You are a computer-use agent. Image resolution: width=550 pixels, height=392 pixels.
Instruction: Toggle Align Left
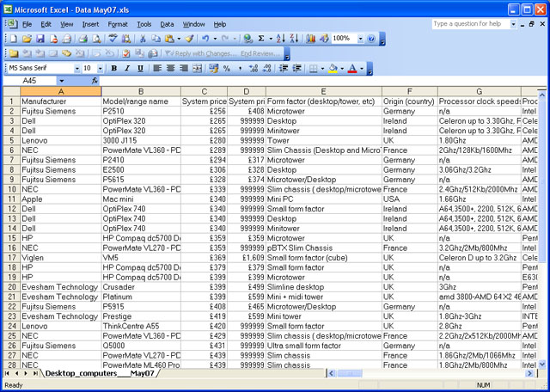[x=156, y=69]
